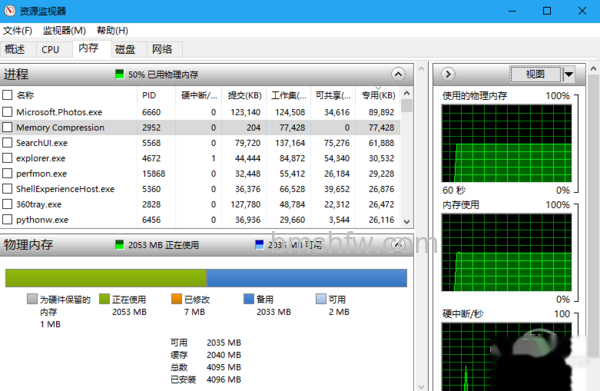Select the explorer.exe process name
Screen dimensions: 600x391
[x=41, y=158]
